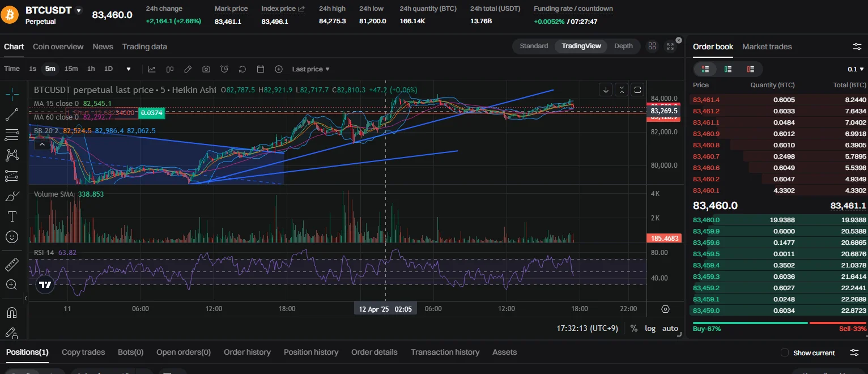
Task: Select the crosshair cursor tool
Action: click(x=12, y=95)
